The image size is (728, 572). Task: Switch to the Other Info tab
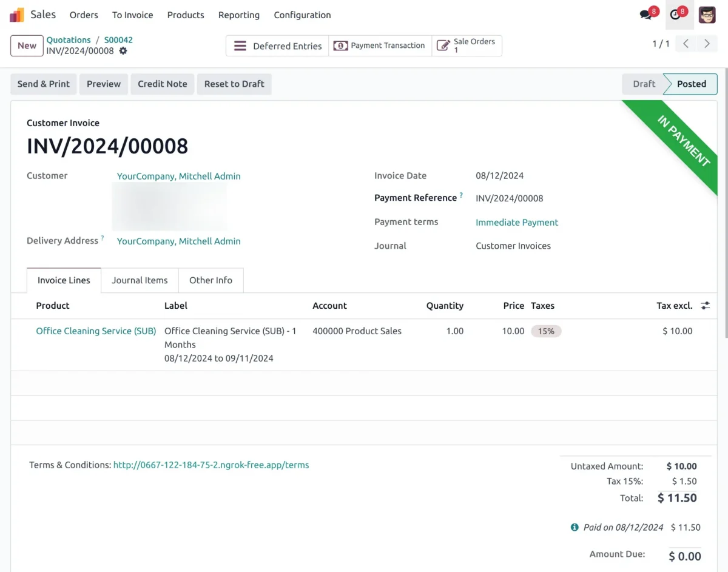(211, 280)
